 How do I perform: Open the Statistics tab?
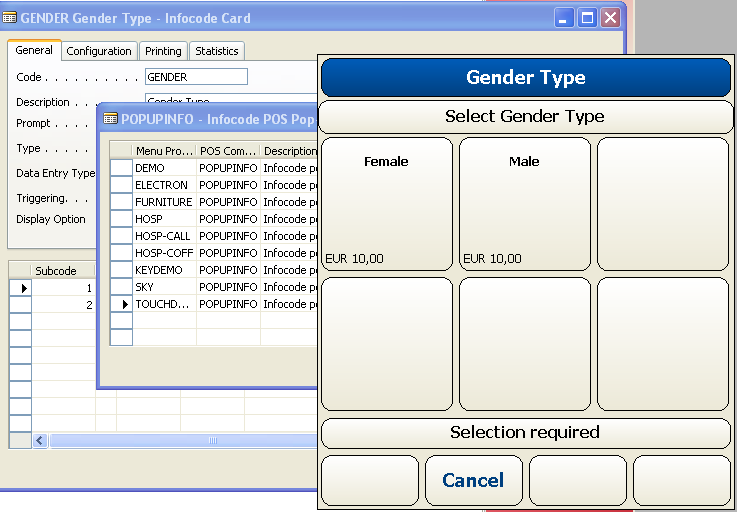point(217,51)
